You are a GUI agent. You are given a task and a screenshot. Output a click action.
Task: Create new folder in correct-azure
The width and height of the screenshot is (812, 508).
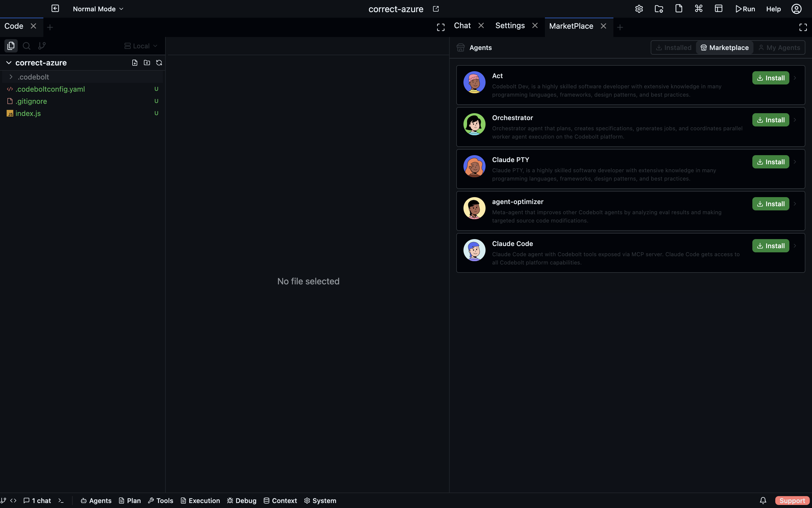pos(147,62)
